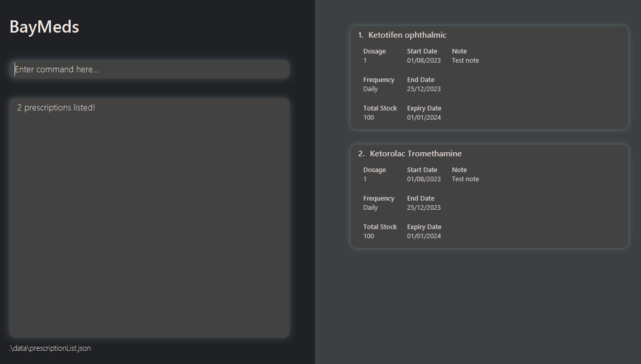The width and height of the screenshot is (641, 364).
Task: Click 'Test note' in the Ketorolac Tromethamine card
Action: pos(465,179)
